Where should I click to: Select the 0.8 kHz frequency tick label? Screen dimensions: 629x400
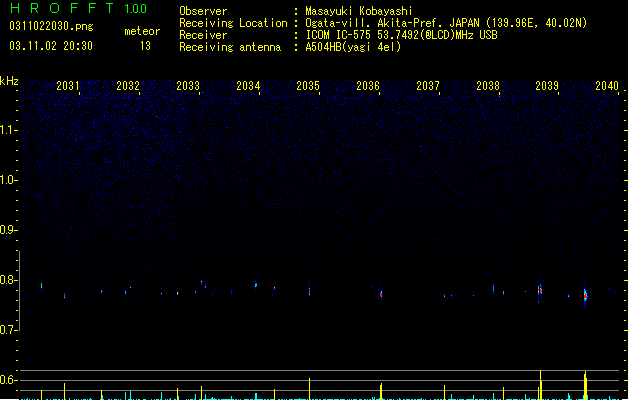(x=8, y=280)
